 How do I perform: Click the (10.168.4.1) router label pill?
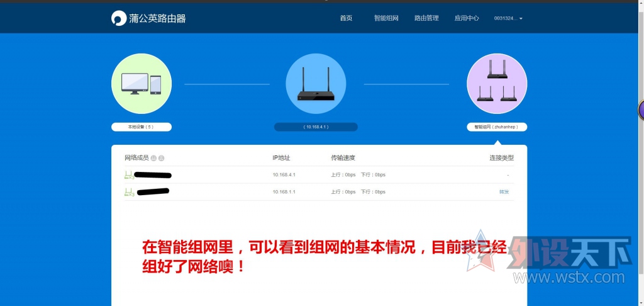(316, 127)
